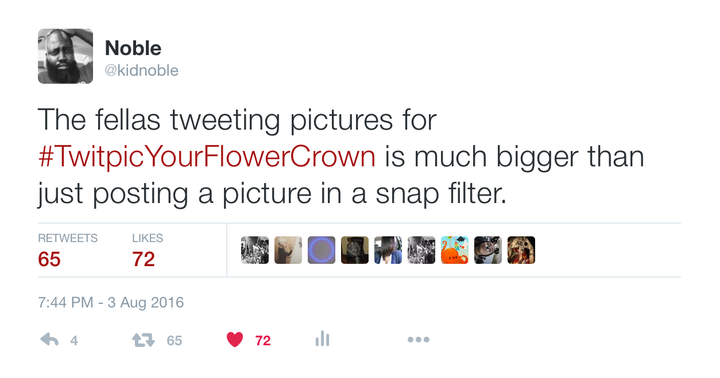Open Noble's profile avatar photo
This screenshot has height=378, width=720.
(65, 56)
